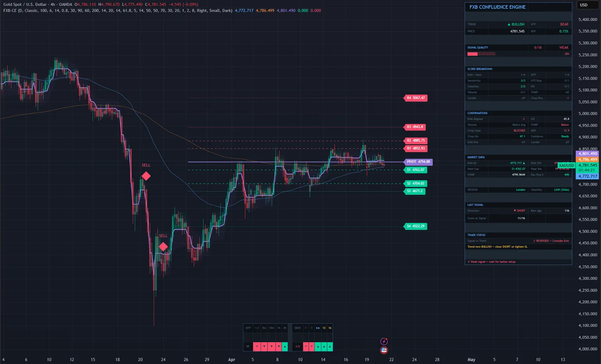Viewport: 601px width, 364px height.
Task: Click the S3 4671.2 support label
Action: 414,191
